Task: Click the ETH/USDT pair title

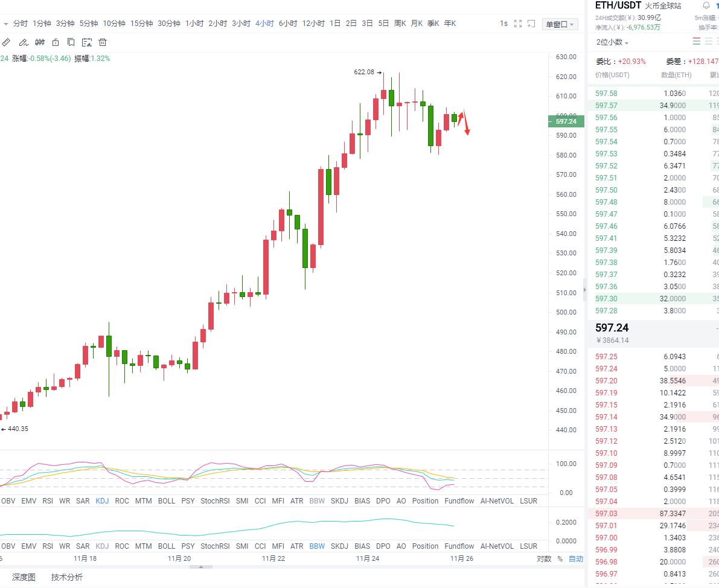Action: tap(618, 5)
